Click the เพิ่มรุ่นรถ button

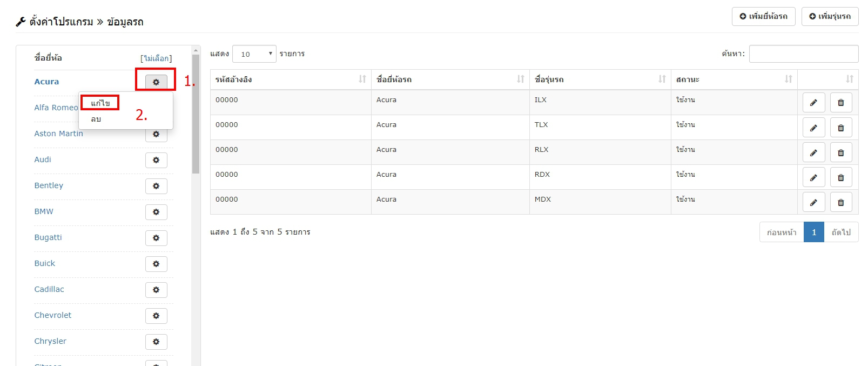830,16
